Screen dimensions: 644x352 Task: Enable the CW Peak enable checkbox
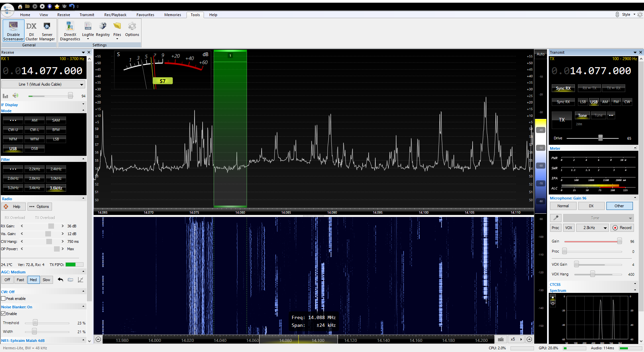point(3,299)
